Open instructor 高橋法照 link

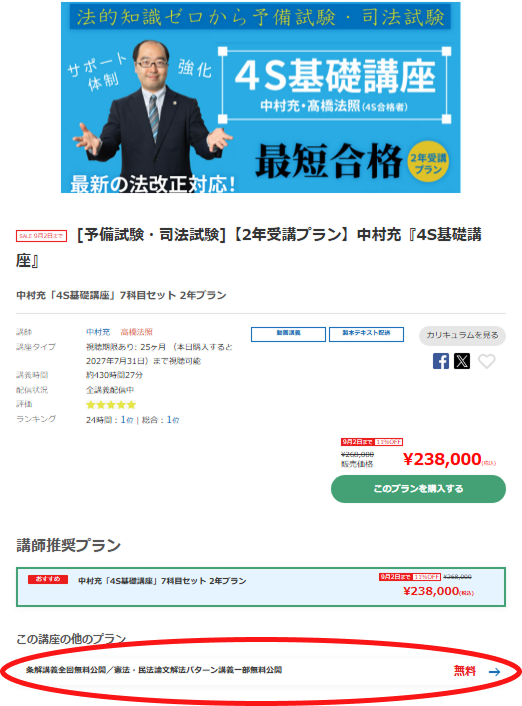[136, 332]
